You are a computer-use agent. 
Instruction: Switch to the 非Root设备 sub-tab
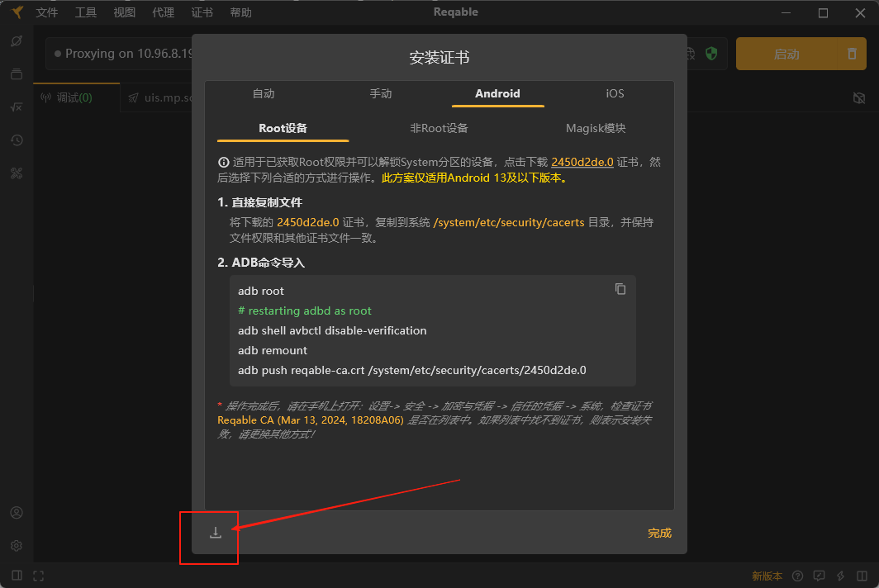point(439,128)
